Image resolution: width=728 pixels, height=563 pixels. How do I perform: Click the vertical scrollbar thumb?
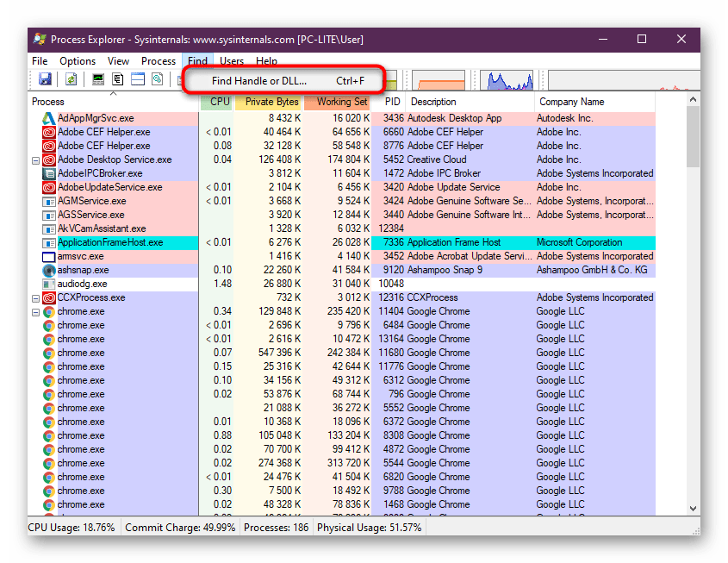click(693, 136)
